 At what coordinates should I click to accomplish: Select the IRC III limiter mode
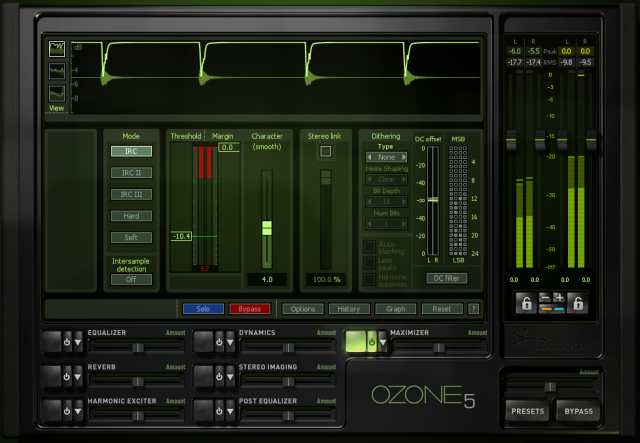pos(131,194)
